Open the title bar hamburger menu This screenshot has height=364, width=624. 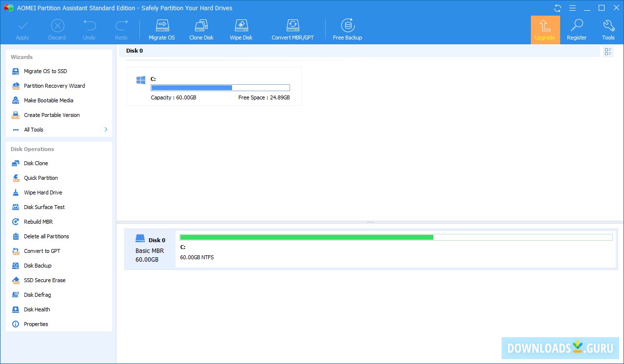pos(572,8)
